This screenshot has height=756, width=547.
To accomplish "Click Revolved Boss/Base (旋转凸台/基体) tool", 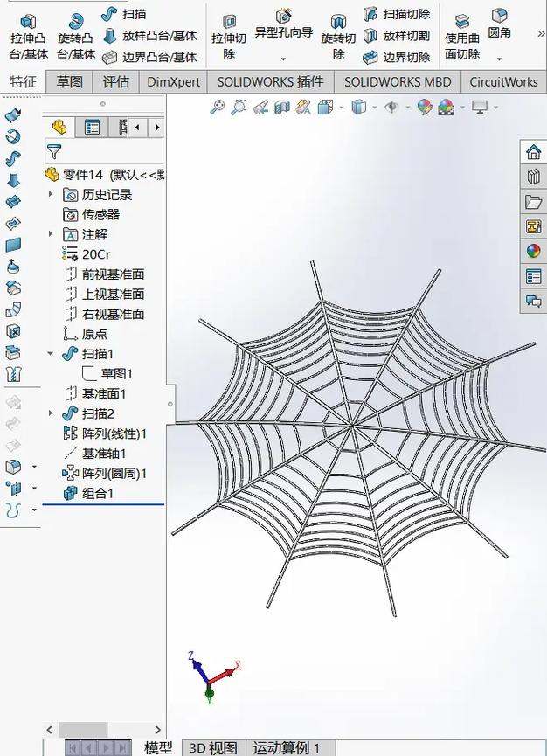I will [76, 37].
